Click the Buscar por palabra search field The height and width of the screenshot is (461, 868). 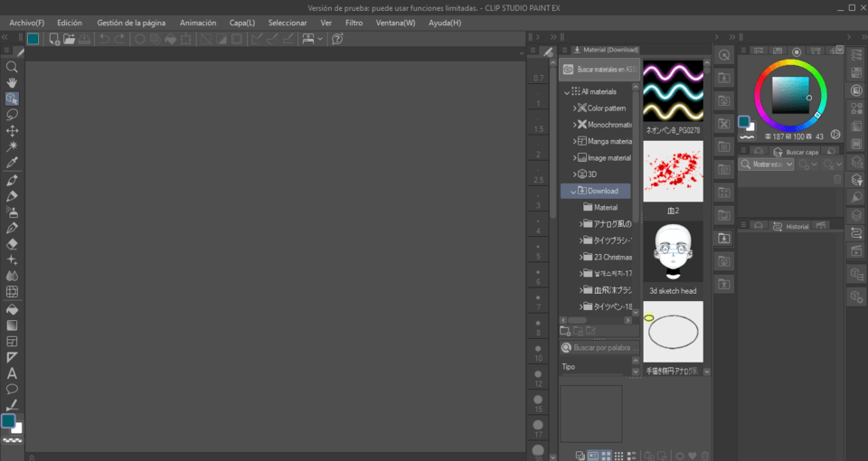599,347
